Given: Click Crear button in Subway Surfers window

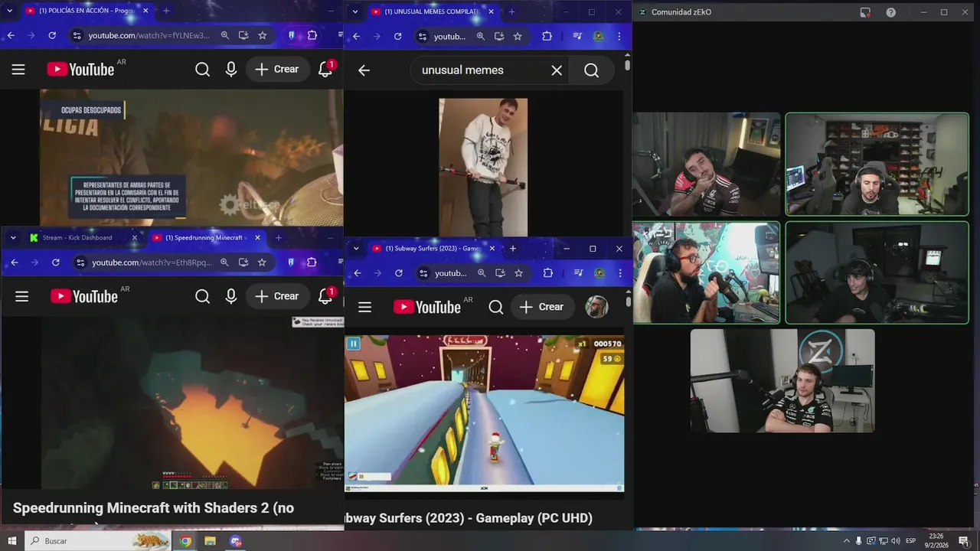Looking at the screenshot, I should pos(542,307).
